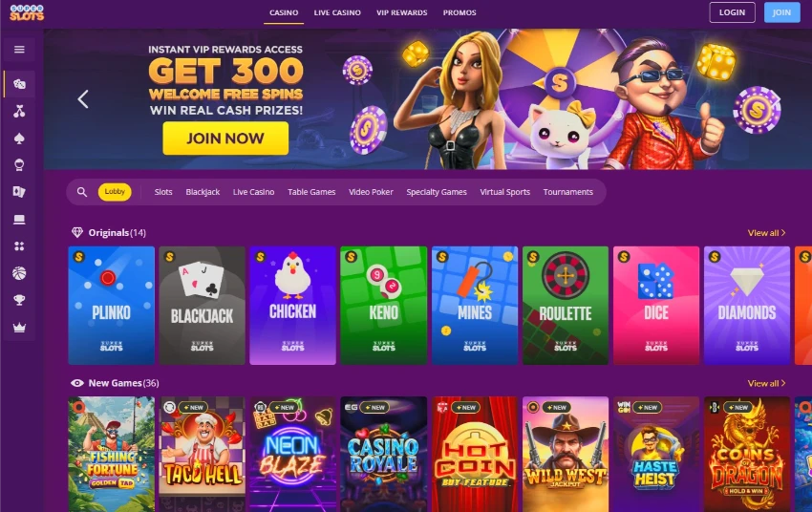Select the Lobby filter pill
Screen dimensions: 812x512
point(115,192)
